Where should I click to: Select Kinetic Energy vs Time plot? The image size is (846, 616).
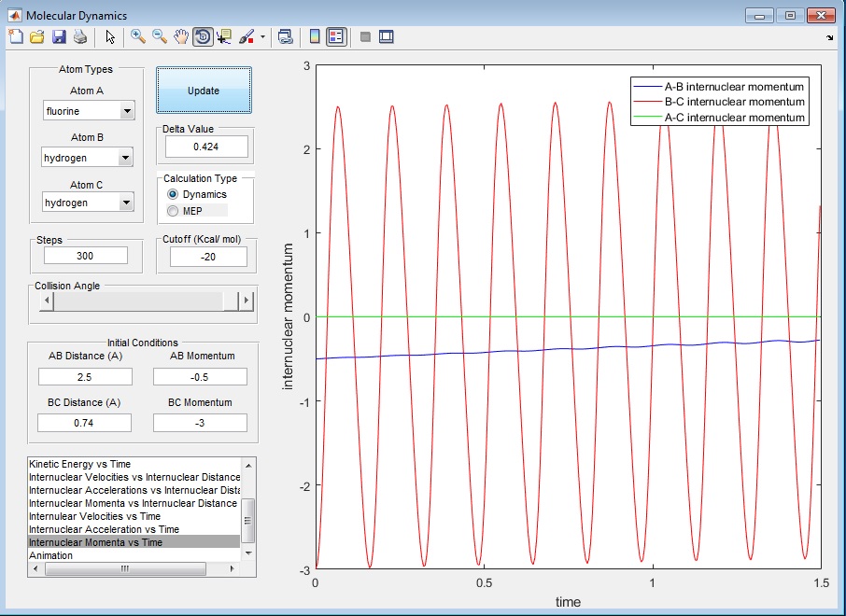(x=80, y=464)
